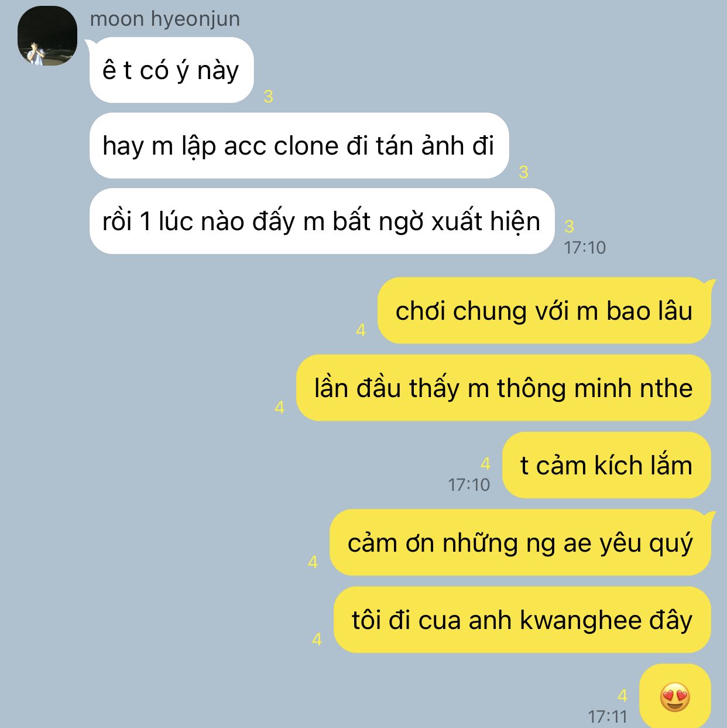This screenshot has width=727, height=728.
Task: Tap the 't cảm kích lắm' bubble
Action: point(606,465)
